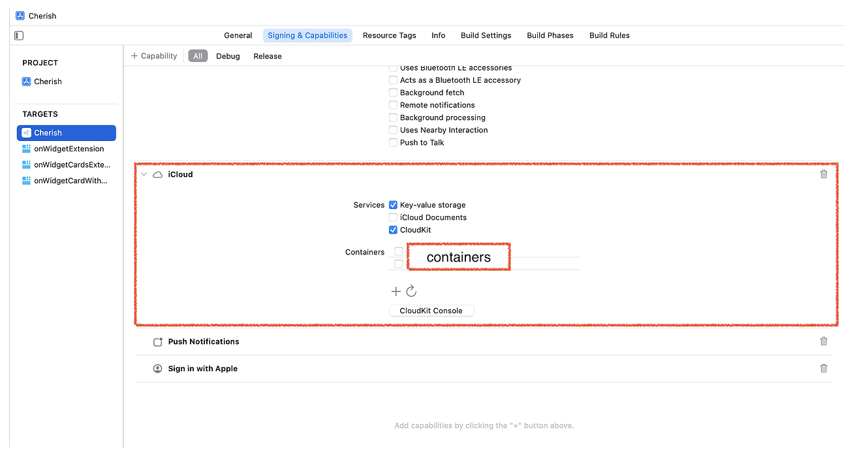
Task: Refresh the iCloud containers list
Action: [411, 291]
